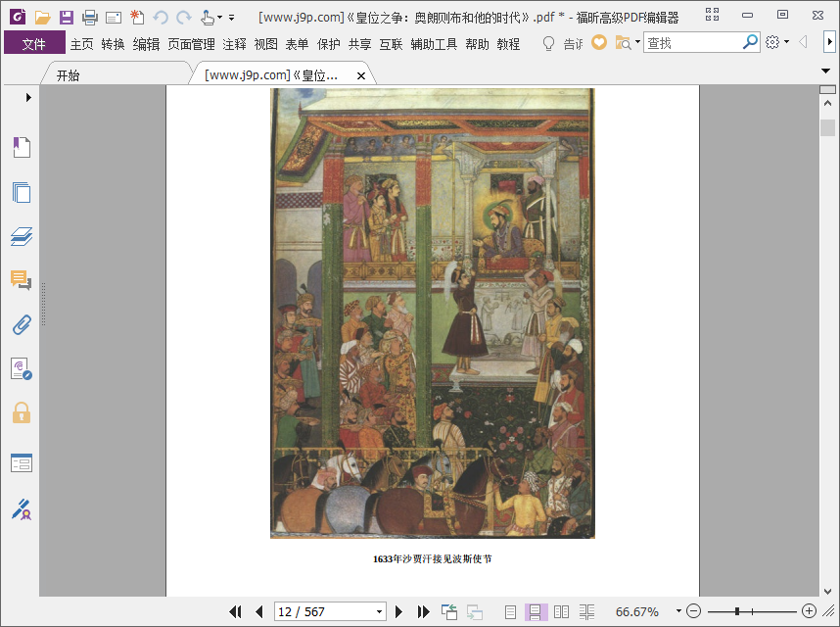Enable facing pages view mode

561,611
